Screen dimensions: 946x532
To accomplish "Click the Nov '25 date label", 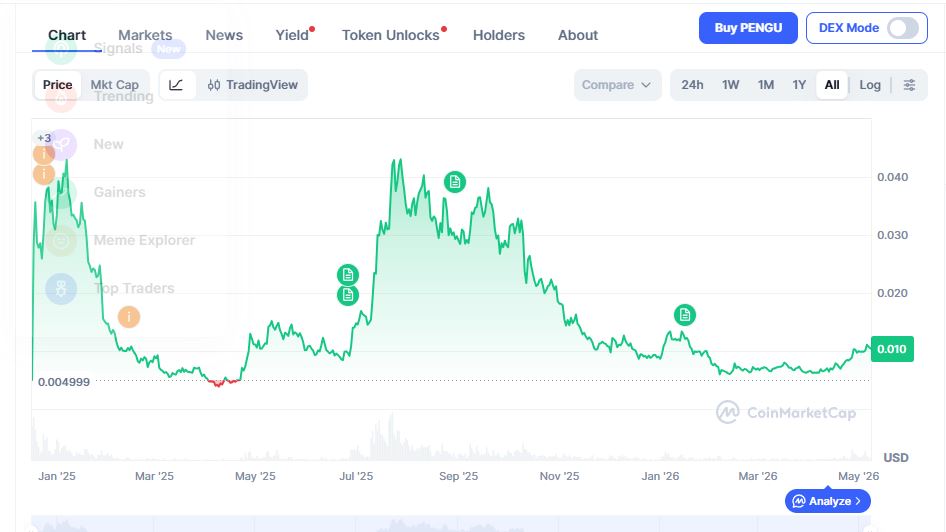I will pyautogui.click(x=559, y=476).
